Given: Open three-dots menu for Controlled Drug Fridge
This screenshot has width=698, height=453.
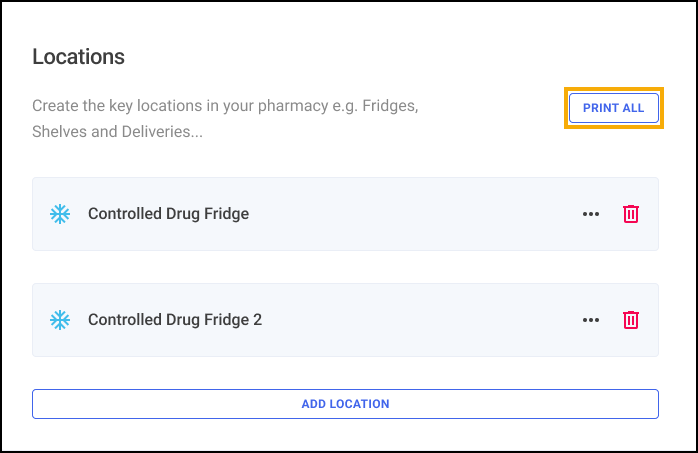Looking at the screenshot, I should (x=591, y=214).
